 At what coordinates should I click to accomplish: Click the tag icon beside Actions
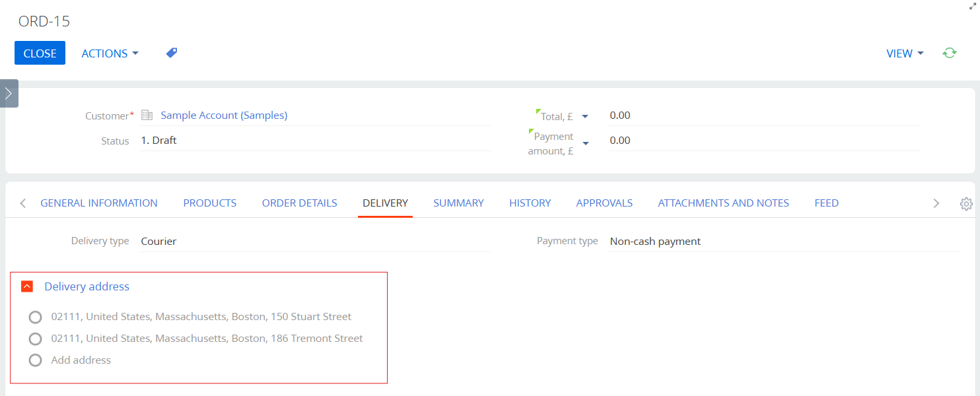coord(172,53)
